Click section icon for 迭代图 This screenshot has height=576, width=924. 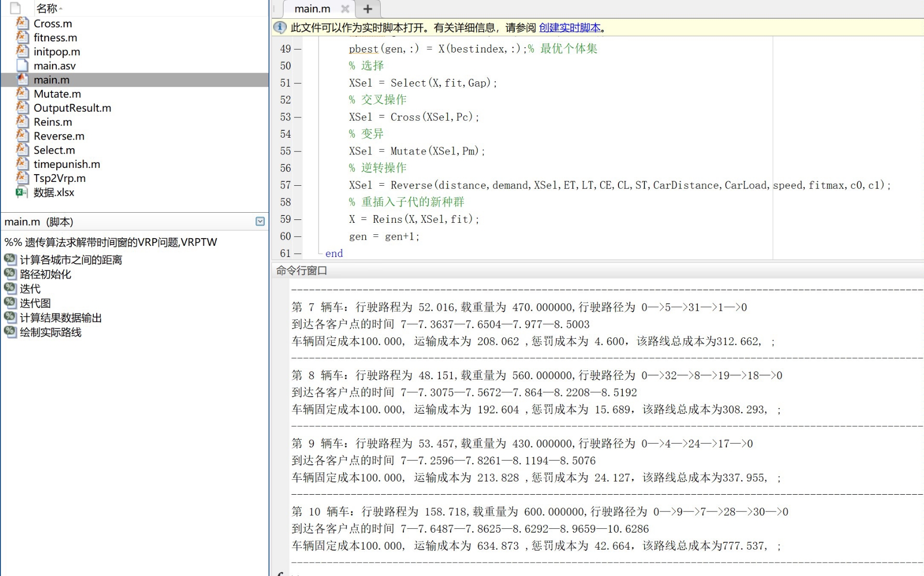(10, 303)
